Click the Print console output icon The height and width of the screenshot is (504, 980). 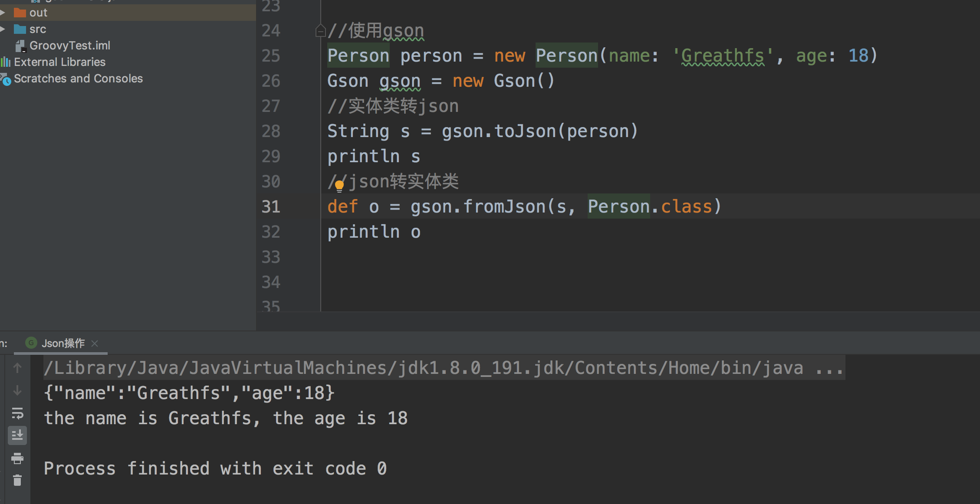(17, 458)
